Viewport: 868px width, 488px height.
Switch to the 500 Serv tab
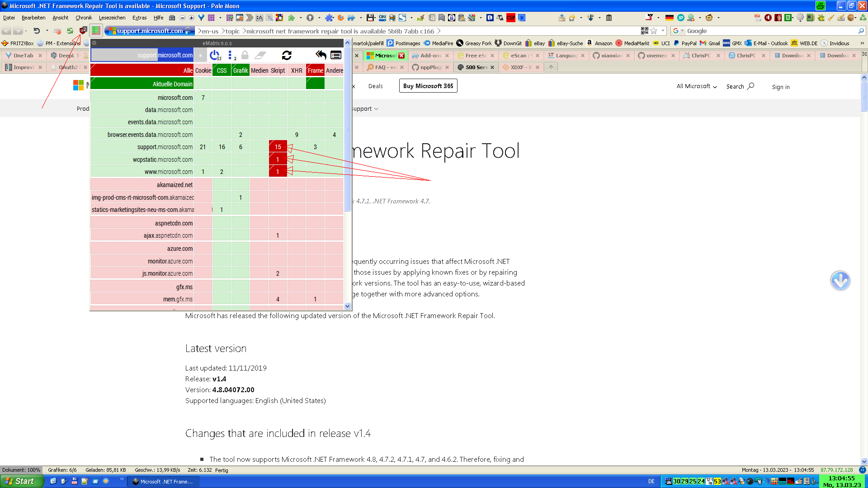point(475,67)
